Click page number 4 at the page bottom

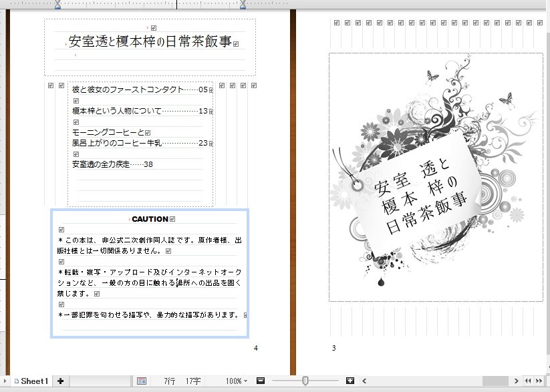tap(256, 348)
